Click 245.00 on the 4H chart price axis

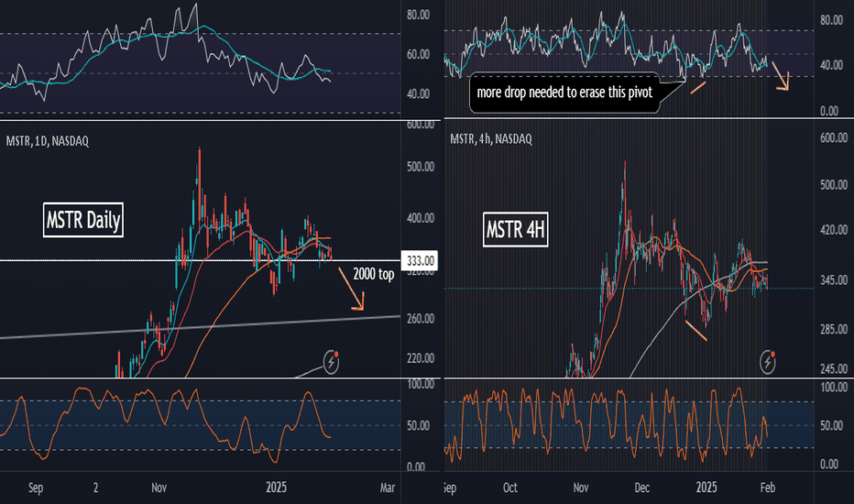click(834, 369)
